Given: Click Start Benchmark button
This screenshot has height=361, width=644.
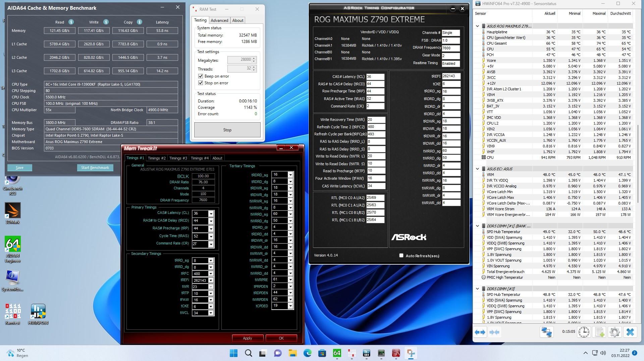Looking at the screenshot, I should tap(95, 168).
